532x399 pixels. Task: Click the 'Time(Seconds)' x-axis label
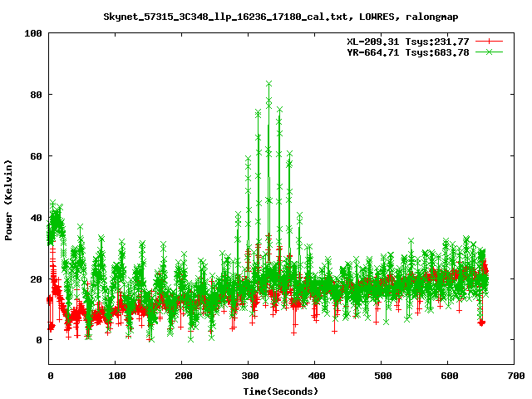[x=281, y=392]
